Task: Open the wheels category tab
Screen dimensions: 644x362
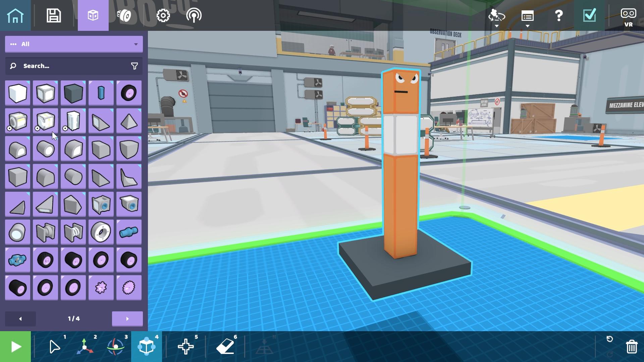Action: (x=124, y=15)
